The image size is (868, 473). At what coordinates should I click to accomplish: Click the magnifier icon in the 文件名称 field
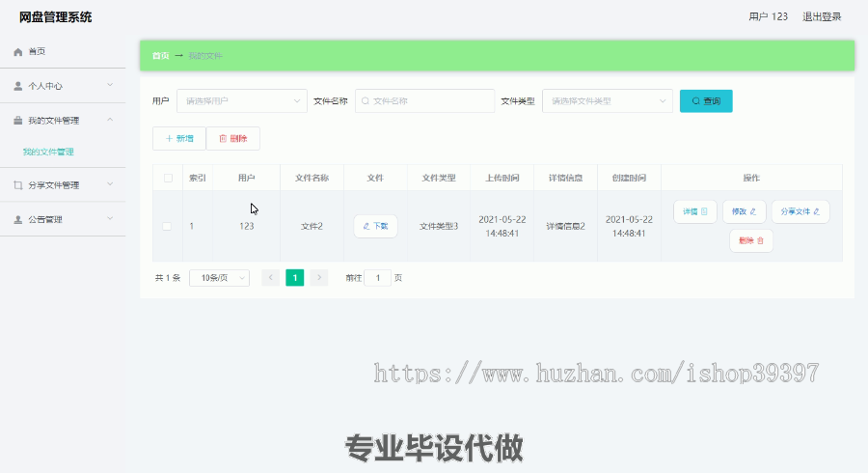[x=366, y=100]
